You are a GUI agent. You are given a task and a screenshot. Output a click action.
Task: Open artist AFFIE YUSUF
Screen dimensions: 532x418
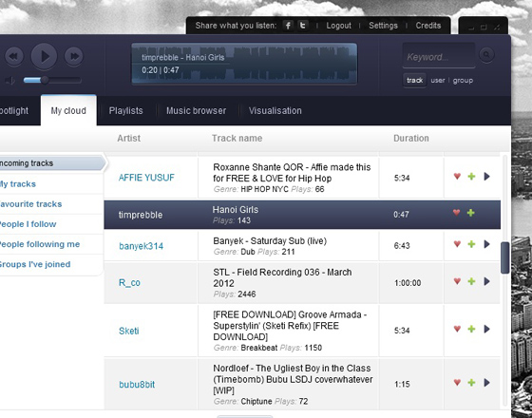[146, 178]
